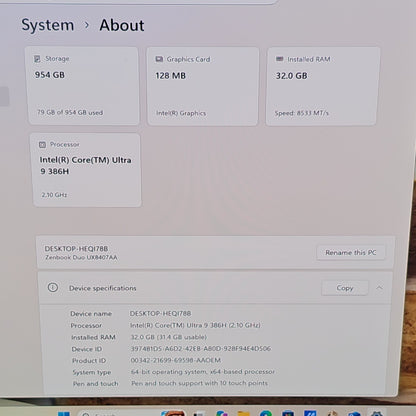Viewport: 416px width, 416px height.
Task: Select the Processor value in specifications list
Action: point(195,325)
